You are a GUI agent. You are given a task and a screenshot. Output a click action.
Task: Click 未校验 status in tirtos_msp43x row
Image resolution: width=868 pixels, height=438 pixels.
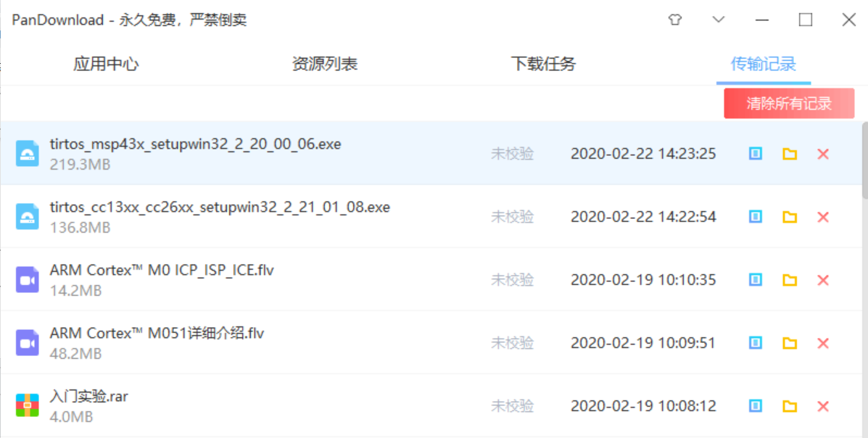tap(512, 154)
